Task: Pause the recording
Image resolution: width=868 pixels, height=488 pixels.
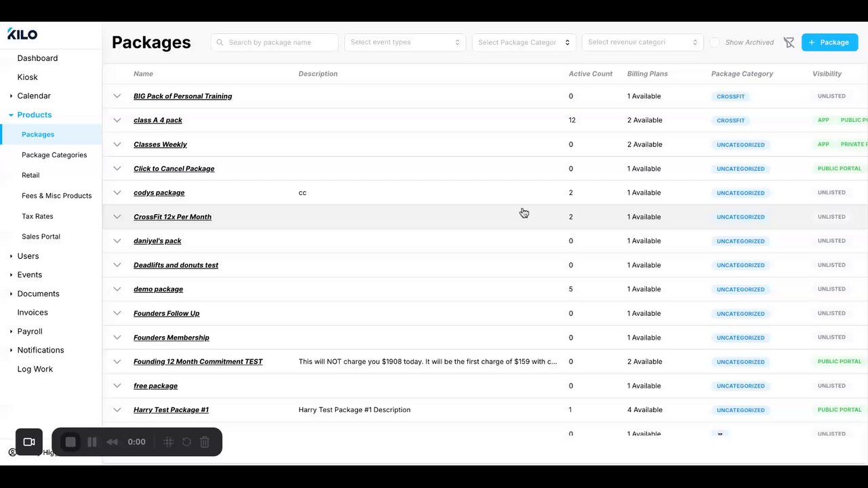Action: [x=92, y=442]
